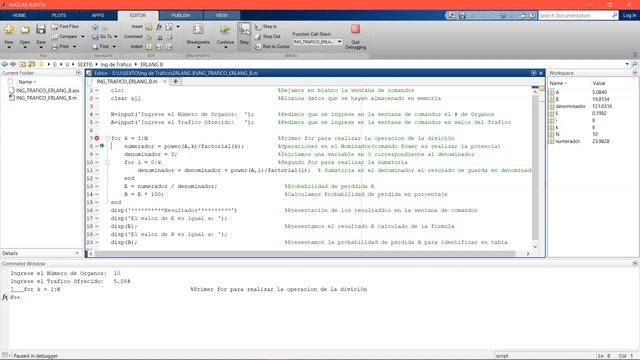This screenshot has width=640, height=360.
Task: Add a new editor tab with plus
Action: (x=176, y=81)
